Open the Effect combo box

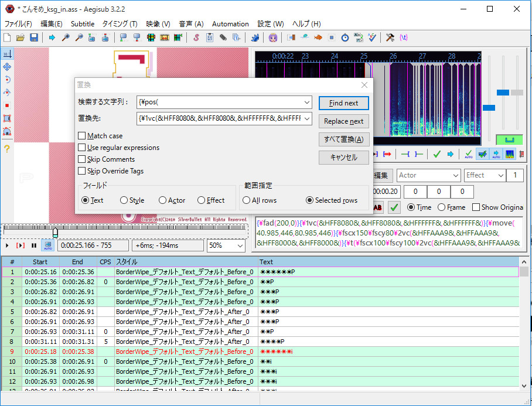tap(485, 175)
